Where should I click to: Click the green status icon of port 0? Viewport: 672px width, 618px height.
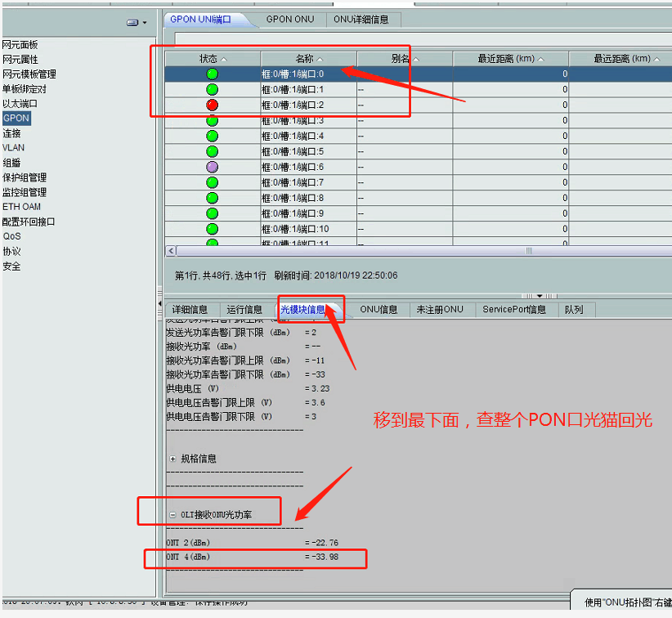[x=212, y=74]
